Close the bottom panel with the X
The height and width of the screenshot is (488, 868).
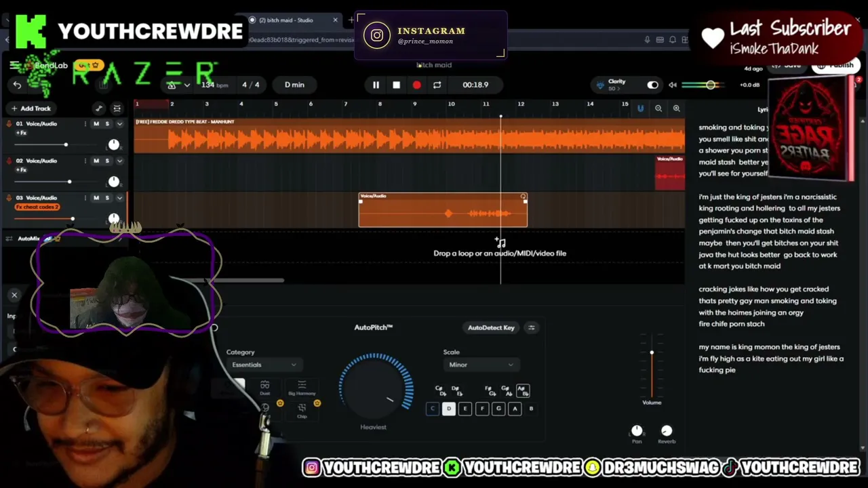tap(14, 295)
